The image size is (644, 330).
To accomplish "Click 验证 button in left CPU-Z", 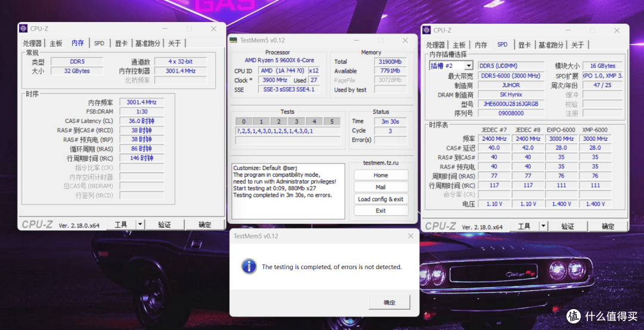I will (165, 224).
